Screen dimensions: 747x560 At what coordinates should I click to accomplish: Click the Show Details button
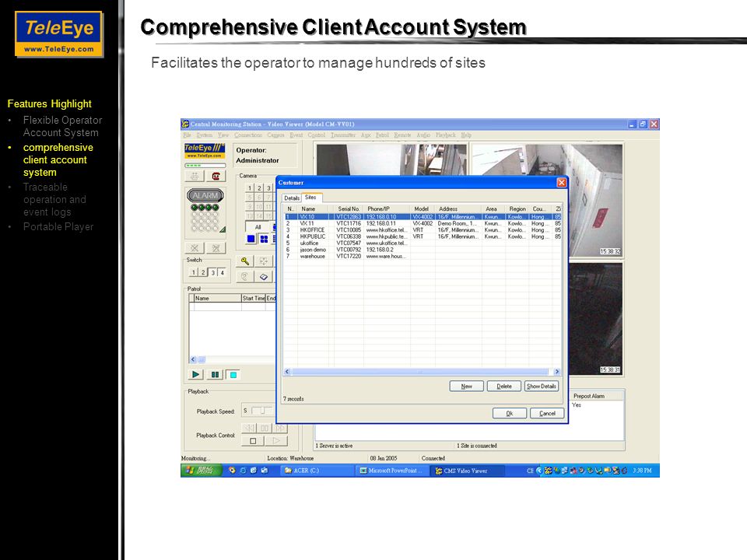click(542, 387)
